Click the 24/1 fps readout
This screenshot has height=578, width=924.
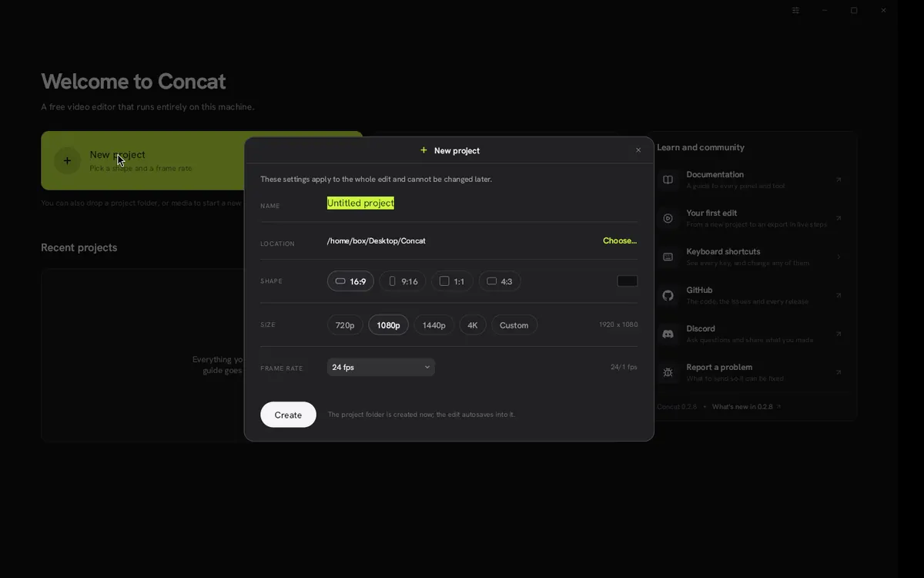click(624, 368)
